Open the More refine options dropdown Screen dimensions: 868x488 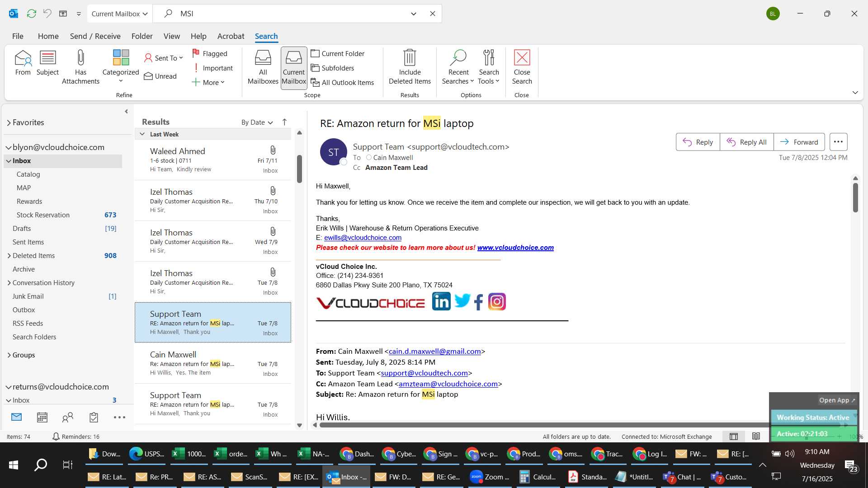[x=208, y=82]
